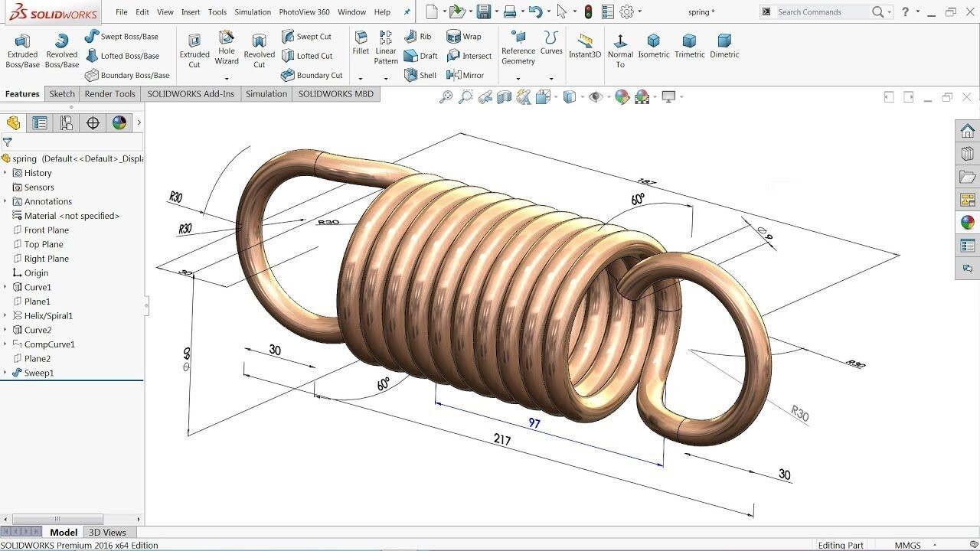This screenshot has width=980, height=551.
Task: Expand the Sweep1 feature node
Action: tap(5, 373)
